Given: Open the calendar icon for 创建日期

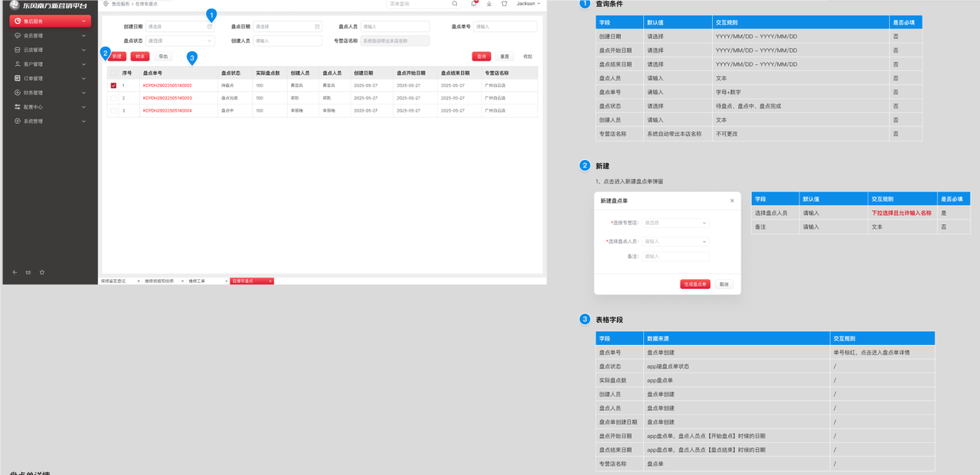Looking at the screenshot, I should coord(210,27).
